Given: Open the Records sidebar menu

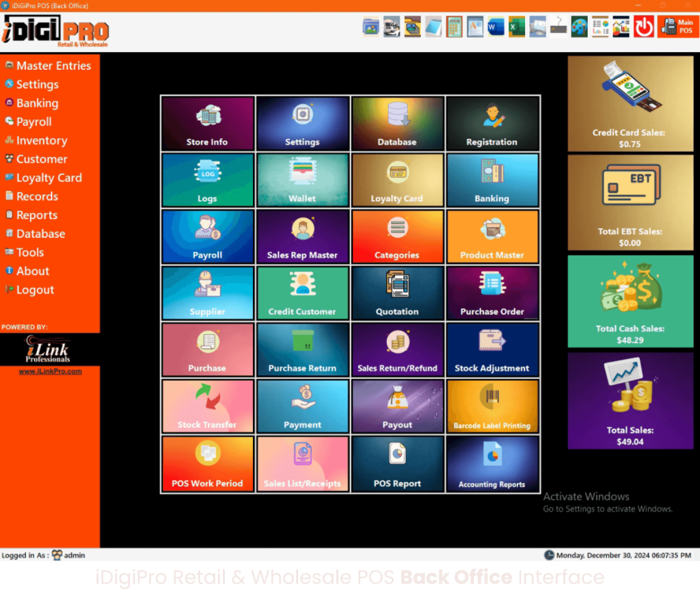Looking at the screenshot, I should click(31, 196).
